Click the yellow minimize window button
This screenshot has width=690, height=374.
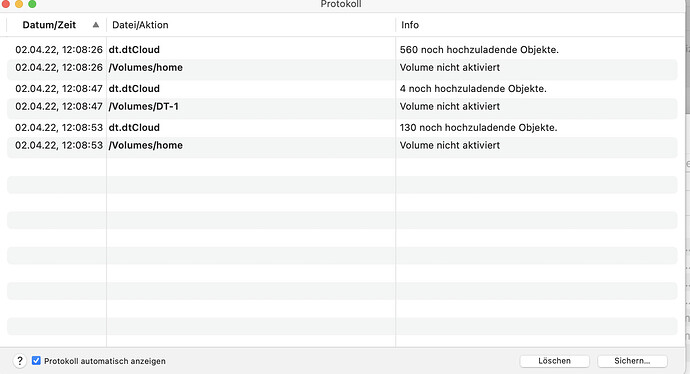pyautogui.click(x=19, y=4)
